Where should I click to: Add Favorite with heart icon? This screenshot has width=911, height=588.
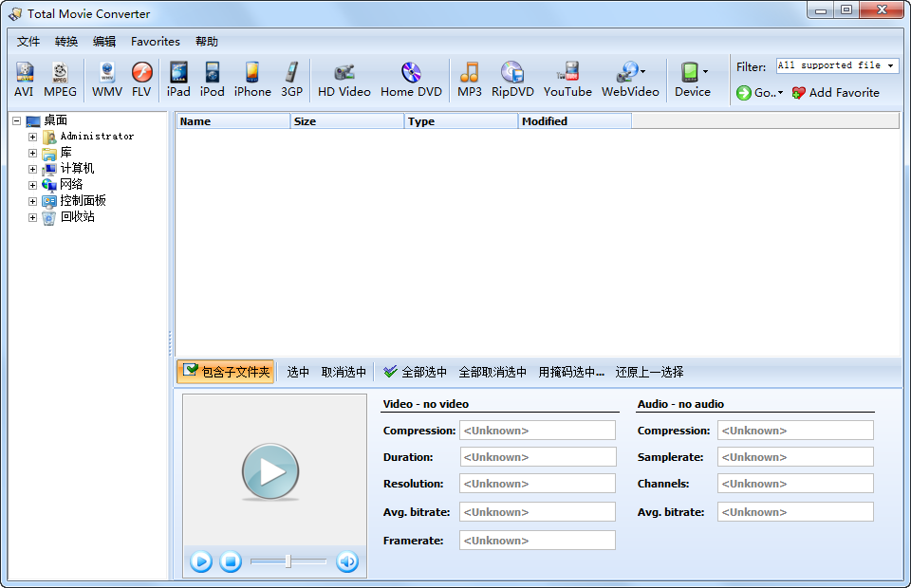click(835, 93)
